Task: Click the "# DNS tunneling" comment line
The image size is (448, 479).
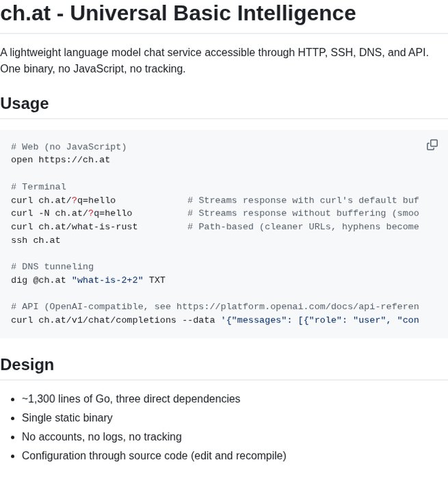Action: [52, 267]
